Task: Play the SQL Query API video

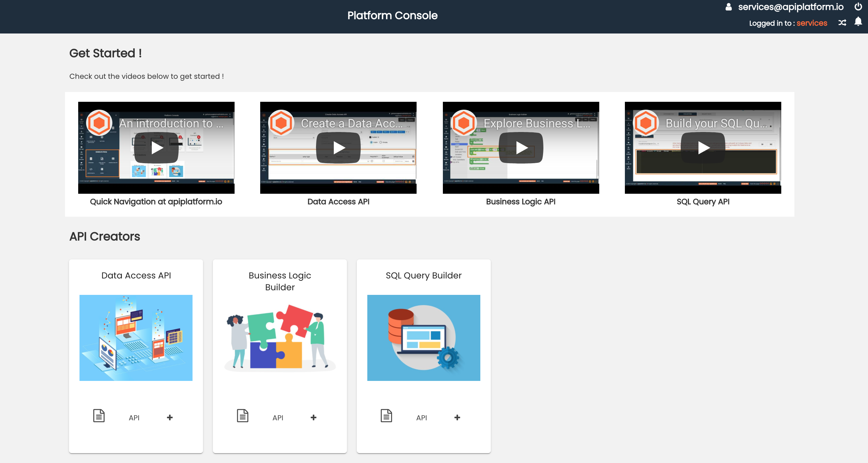Action: [703, 147]
